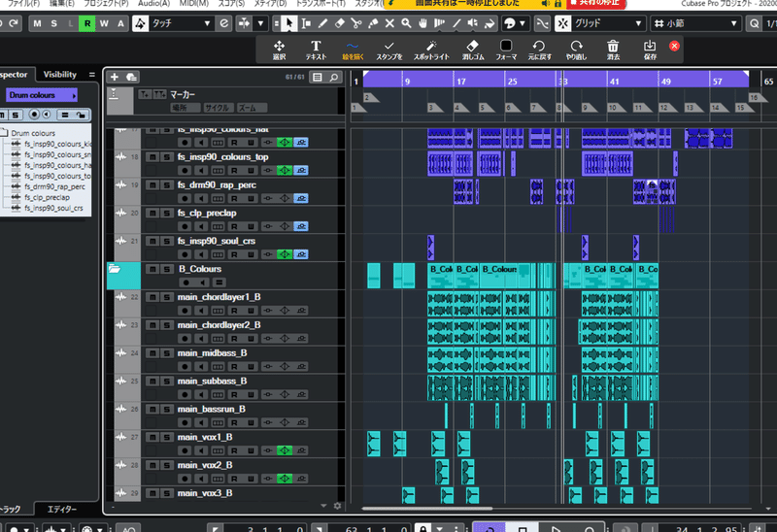Open the メディア(D) menu
777x532 pixels.
(x=270, y=4)
